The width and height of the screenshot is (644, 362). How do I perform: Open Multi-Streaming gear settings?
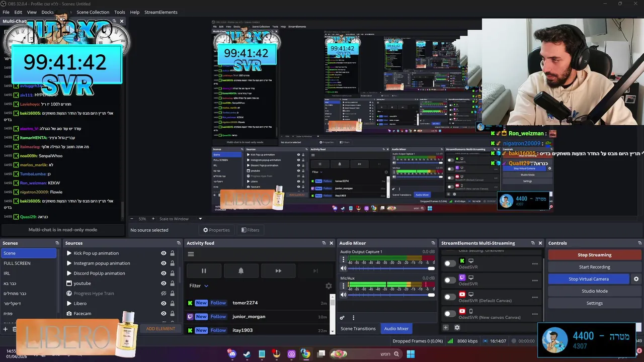tap(457, 327)
